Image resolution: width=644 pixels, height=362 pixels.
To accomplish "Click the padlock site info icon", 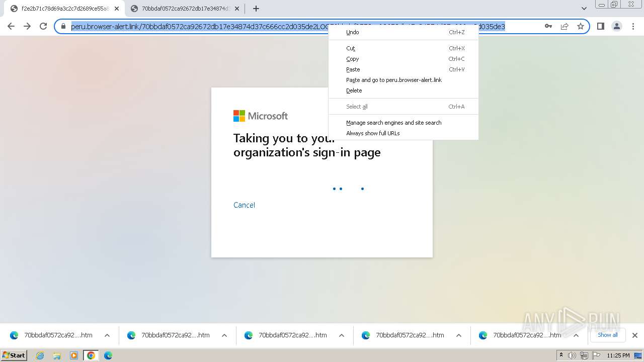I will [63, 27].
